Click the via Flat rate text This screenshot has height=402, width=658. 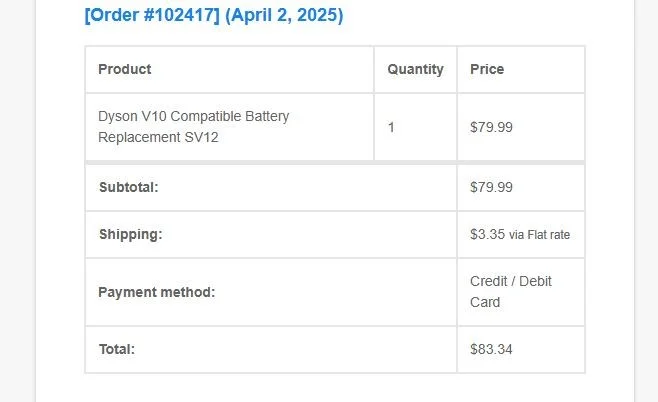(540, 235)
